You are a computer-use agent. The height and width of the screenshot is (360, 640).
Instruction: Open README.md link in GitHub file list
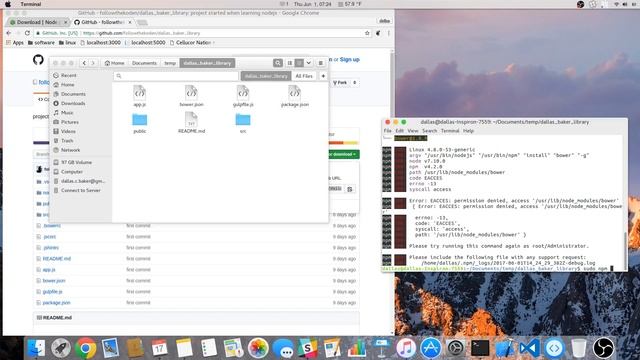tap(57, 259)
